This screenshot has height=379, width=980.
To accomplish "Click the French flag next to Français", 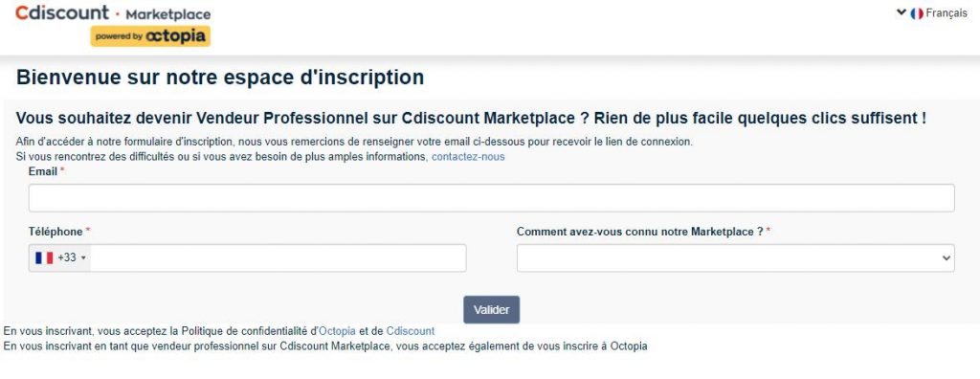I will coord(917,13).
